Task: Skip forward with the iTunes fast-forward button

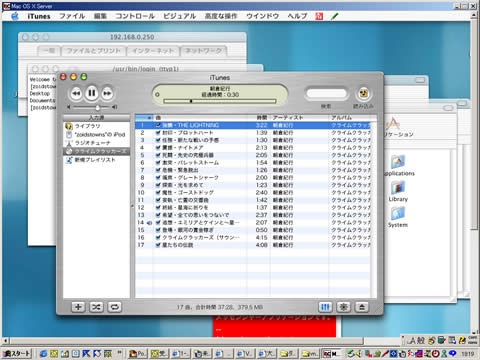Action: click(x=107, y=93)
